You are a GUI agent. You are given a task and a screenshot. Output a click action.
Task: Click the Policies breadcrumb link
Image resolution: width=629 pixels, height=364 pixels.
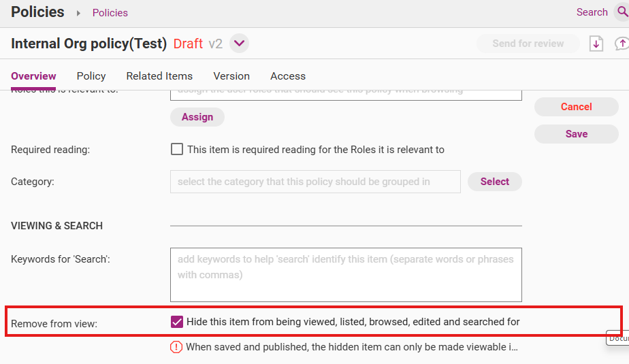pyautogui.click(x=110, y=13)
